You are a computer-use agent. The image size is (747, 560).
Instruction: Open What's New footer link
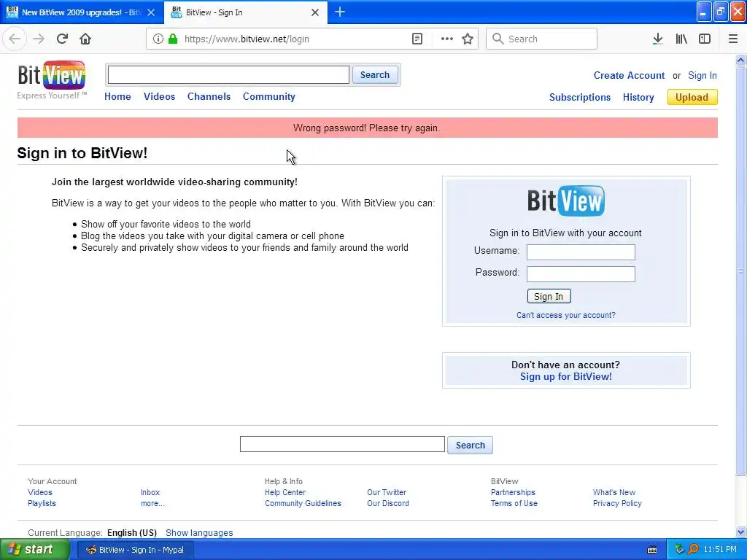coord(614,492)
